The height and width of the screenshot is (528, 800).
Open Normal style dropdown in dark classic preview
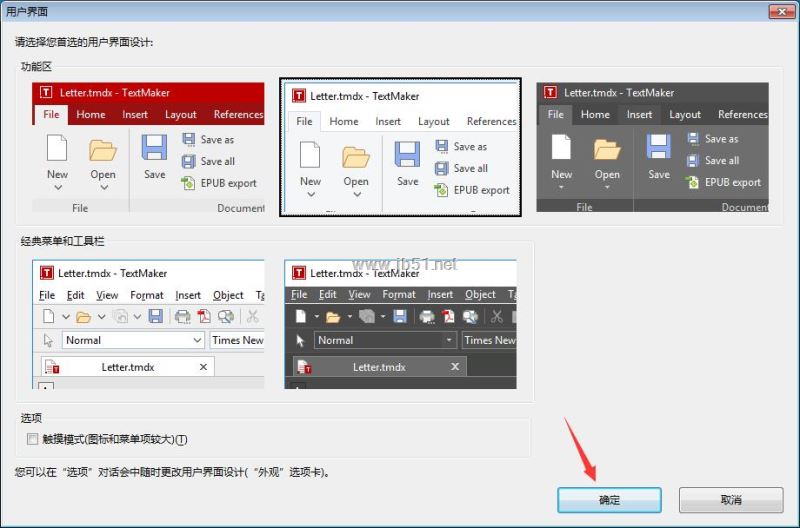pos(448,340)
